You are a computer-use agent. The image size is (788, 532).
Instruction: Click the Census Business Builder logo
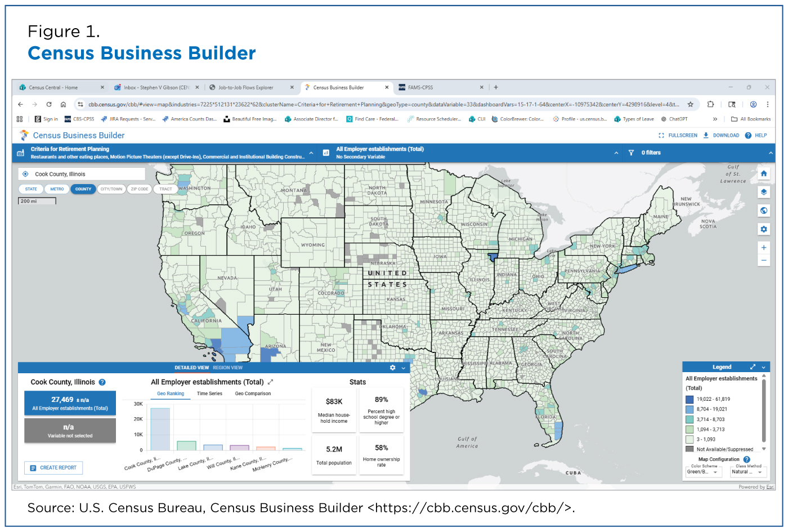click(24, 135)
